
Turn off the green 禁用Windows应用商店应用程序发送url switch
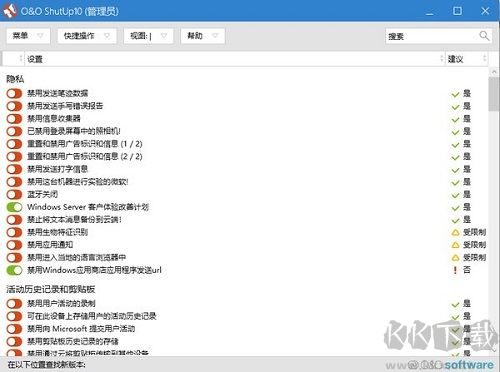[x=14, y=270]
